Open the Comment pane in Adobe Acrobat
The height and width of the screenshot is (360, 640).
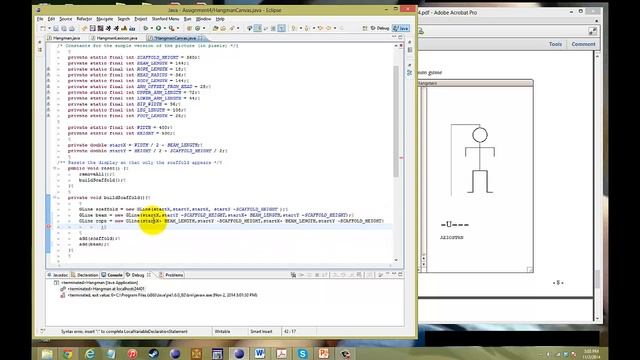583,44
